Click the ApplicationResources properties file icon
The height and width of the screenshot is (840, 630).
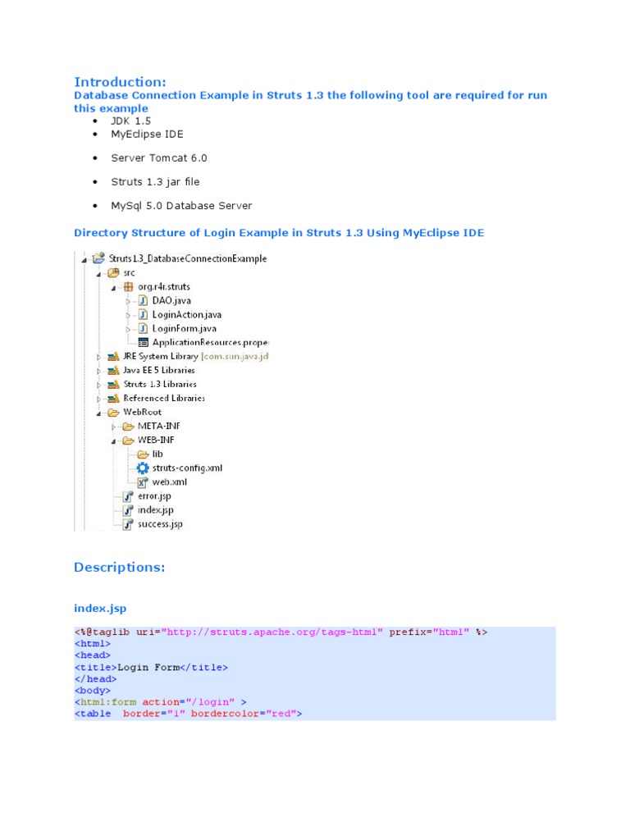coord(143,342)
